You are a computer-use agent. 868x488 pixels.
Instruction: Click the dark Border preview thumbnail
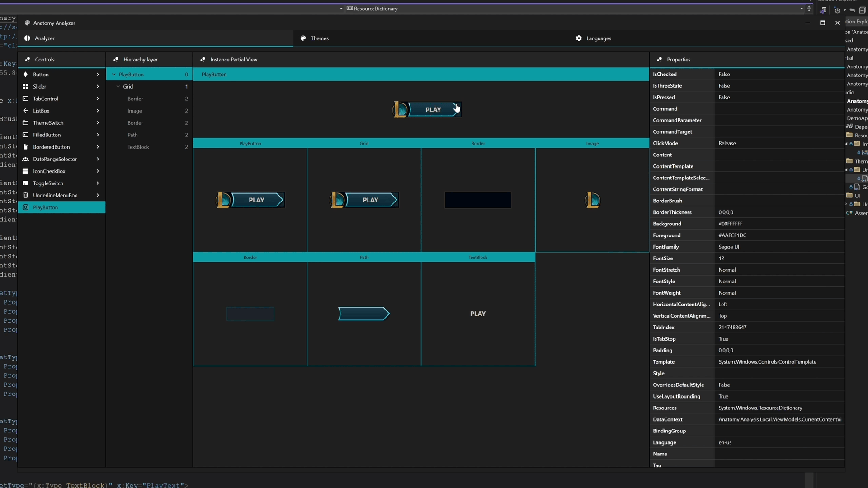(478, 200)
